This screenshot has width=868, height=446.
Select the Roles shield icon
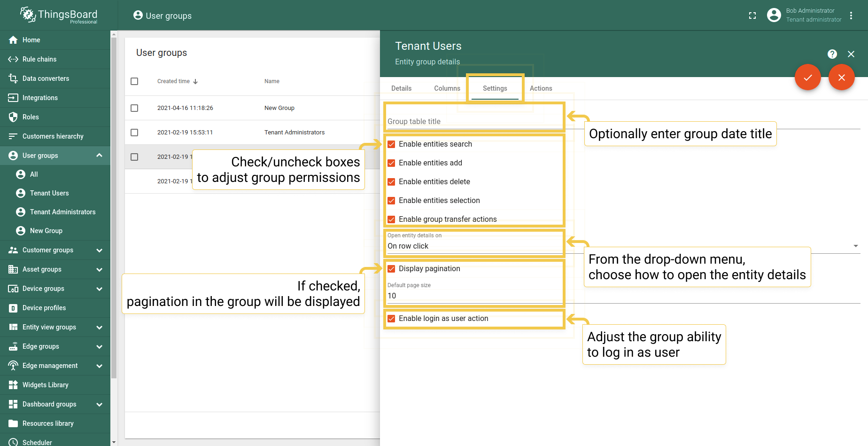coord(13,117)
